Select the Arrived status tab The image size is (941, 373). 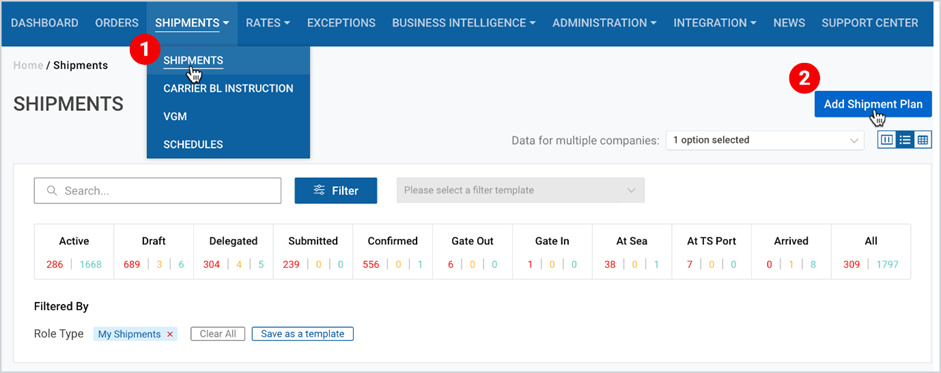pos(791,252)
